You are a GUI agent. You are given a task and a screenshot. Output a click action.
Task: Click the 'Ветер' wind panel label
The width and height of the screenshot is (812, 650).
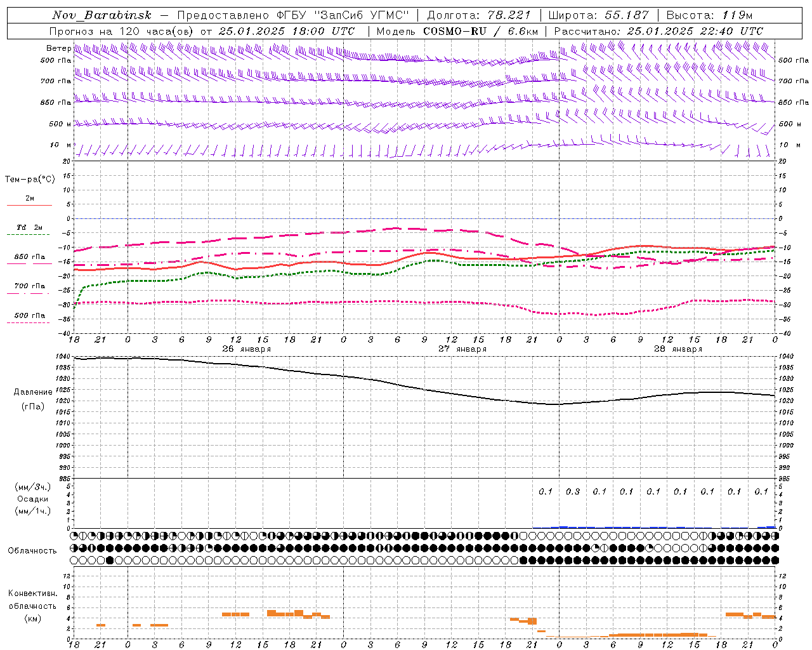pyautogui.click(x=58, y=48)
